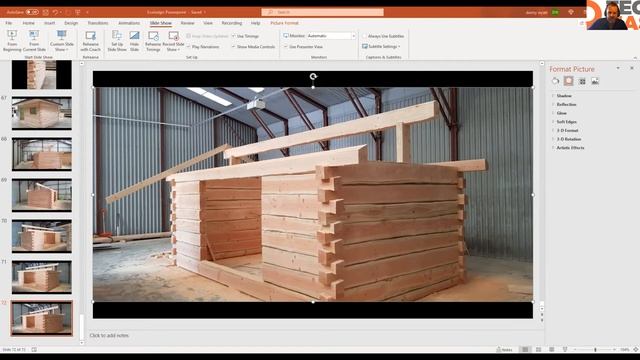Expand the Artistic Effects section
Screen dimensions: 640x360
coord(570,148)
